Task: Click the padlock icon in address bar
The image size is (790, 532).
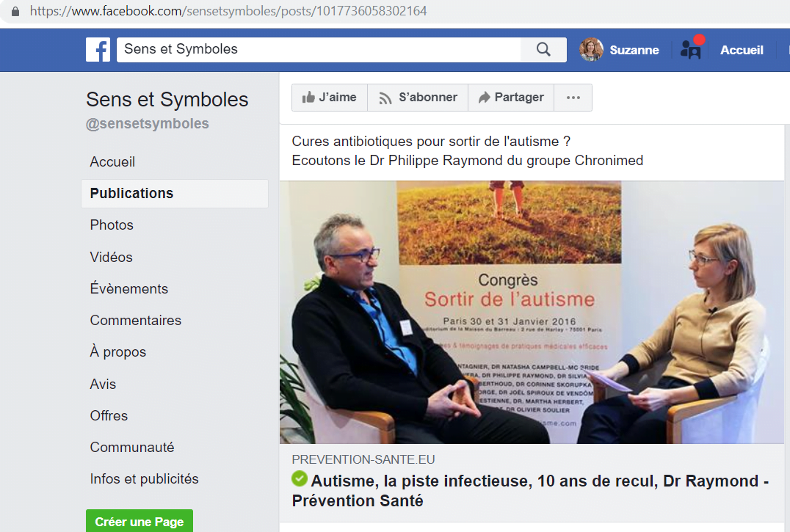Action: click(15, 11)
